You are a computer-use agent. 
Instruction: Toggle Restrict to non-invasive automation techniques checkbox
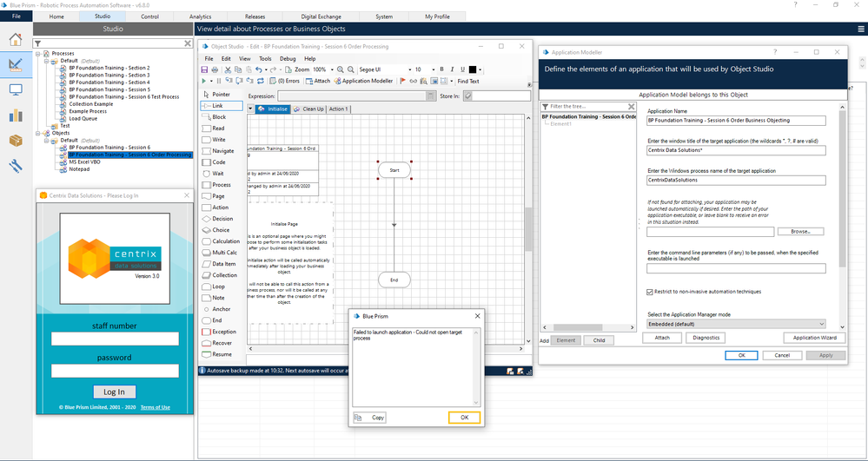[x=650, y=291]
